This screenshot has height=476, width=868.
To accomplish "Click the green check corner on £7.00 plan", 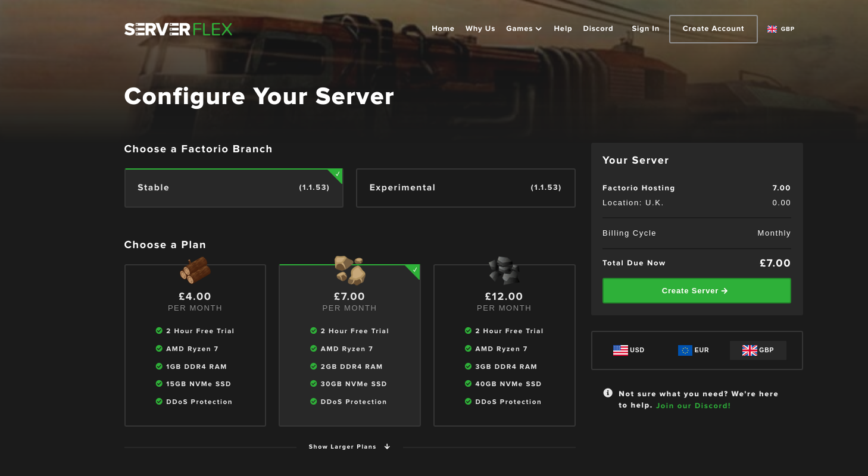I will tap(414, 271).
